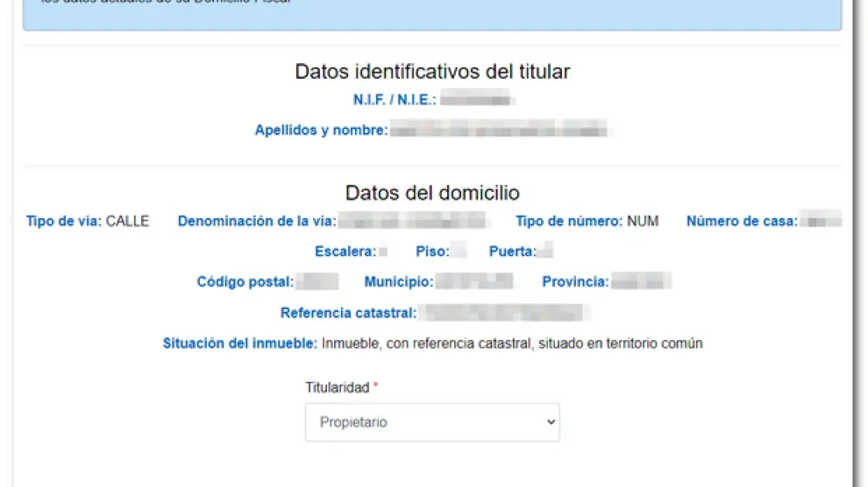
Task: Click the chevron arrow of the Propietario select box
Action: click(x=551, y=422)
